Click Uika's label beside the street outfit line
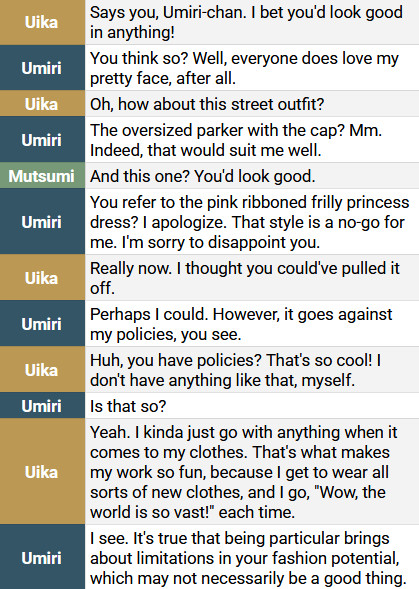The height and width of the screenshot is (589, 419). pos(42,104)
